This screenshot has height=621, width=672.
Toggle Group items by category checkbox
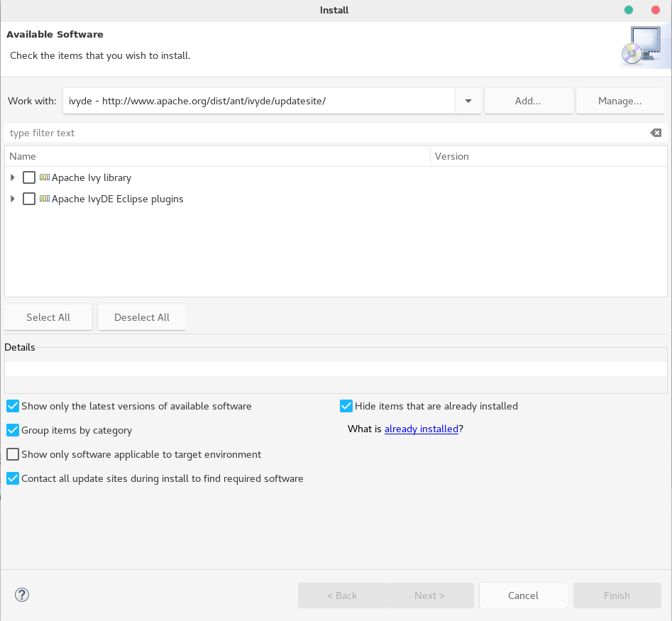[13, 430]
